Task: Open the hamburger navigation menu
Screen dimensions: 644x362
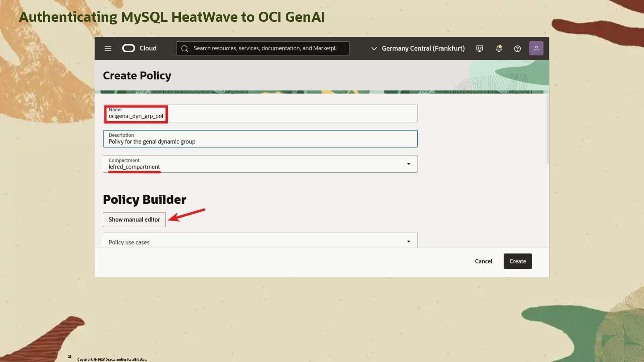Action: pos(108,49)
